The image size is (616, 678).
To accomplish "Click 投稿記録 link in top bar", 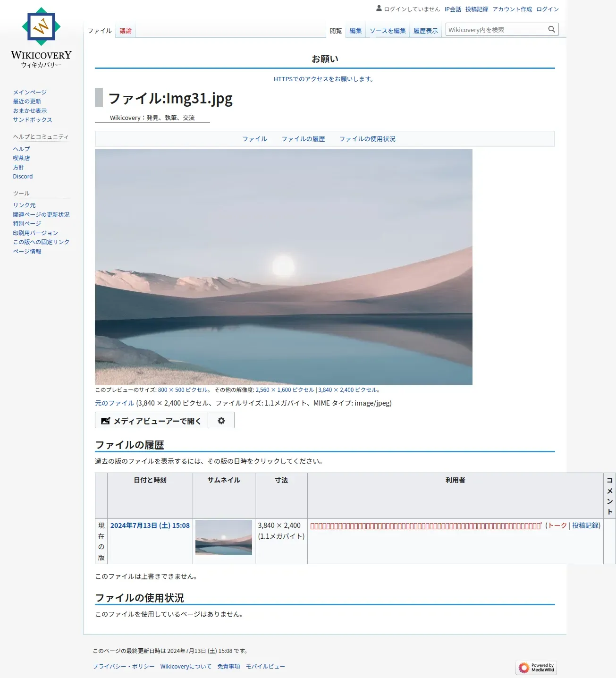I will pos(477,9).
